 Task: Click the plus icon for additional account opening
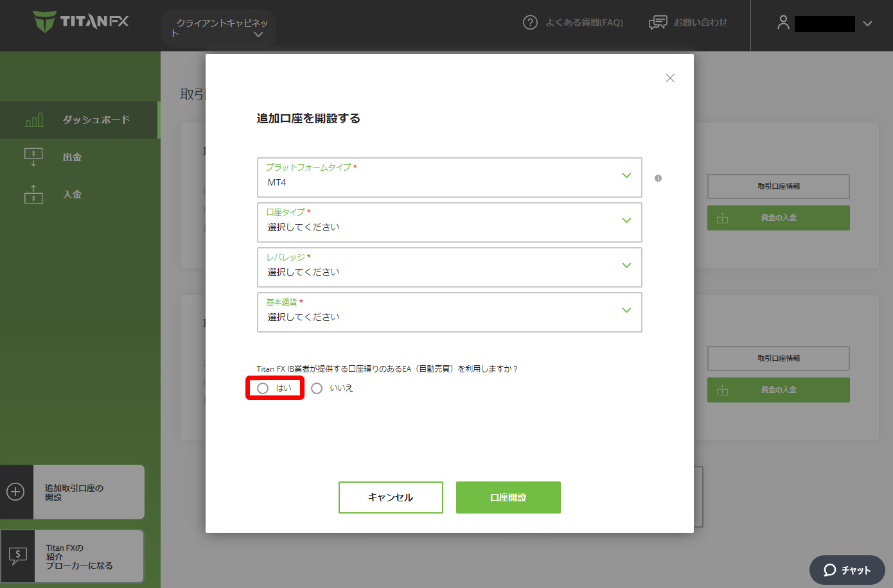pyautogui.click(x=15, y=492)
